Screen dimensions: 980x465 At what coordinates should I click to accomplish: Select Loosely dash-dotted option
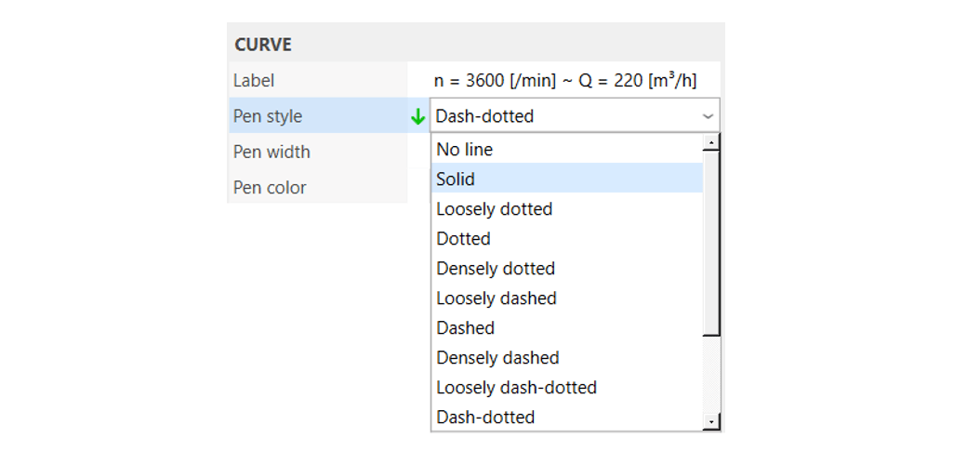[x=567, y=388]
